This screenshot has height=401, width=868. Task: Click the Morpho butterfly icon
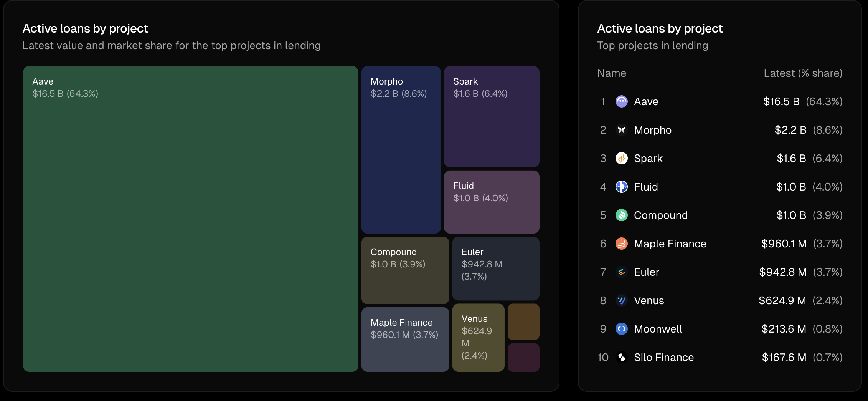coord(621,130)
